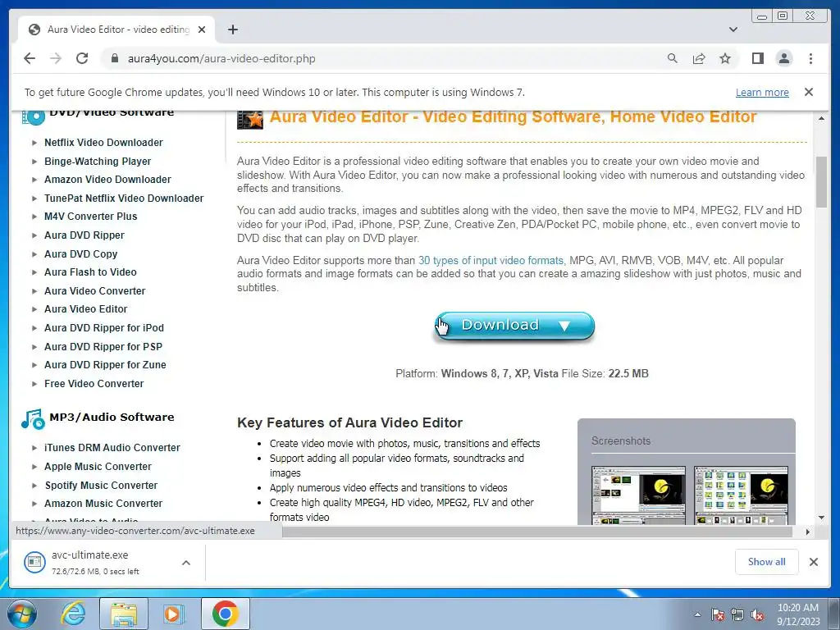
Task: Open the second screenshot thumbnail
Action: click(741, 495)
